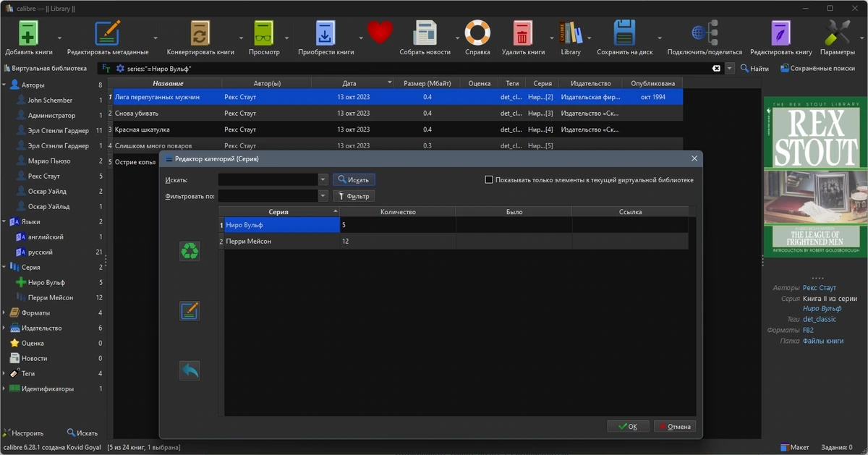Enable 'Показывать только элементы в текущей виртуальной библиотеке' checkbox

[x=489, y=179]
